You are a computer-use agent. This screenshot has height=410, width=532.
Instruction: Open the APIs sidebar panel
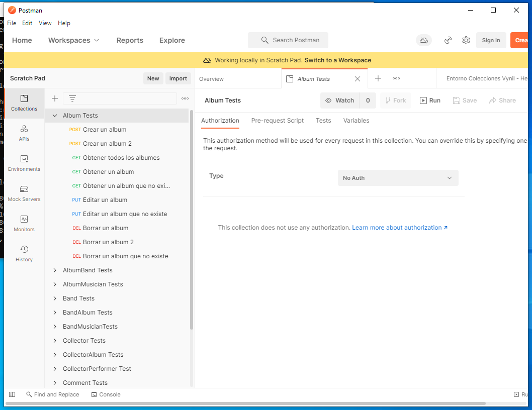(24, 133)
